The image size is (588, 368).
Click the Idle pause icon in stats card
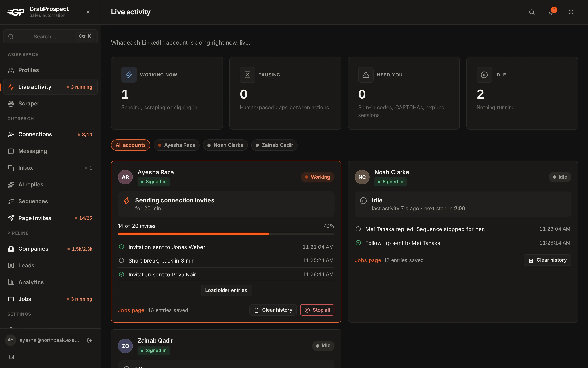click(484, 75)
